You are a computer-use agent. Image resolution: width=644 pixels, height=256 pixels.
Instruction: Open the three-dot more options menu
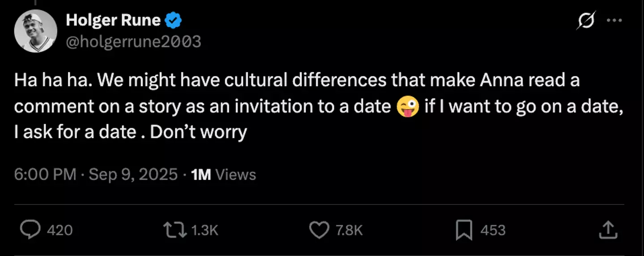614,21
